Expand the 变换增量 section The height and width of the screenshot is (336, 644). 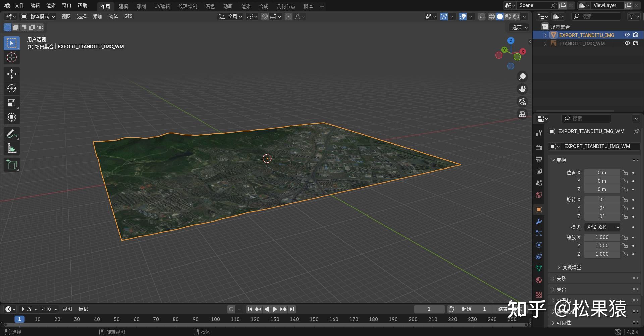click(570, 267)
